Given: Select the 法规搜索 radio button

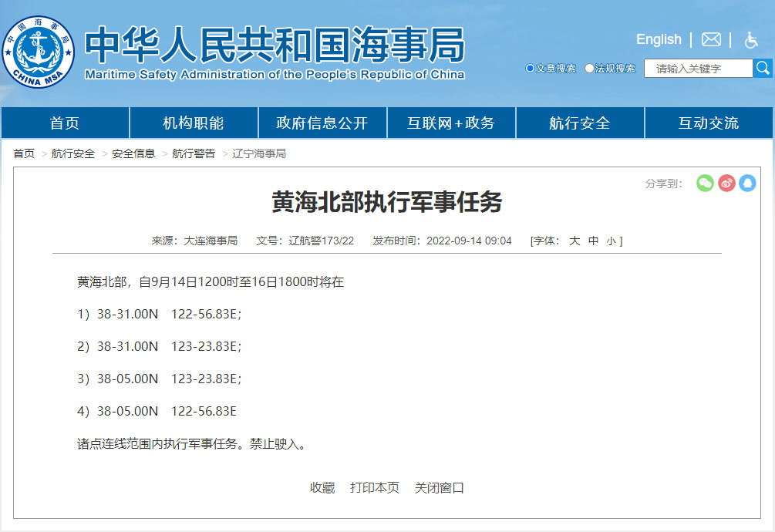Looking at the screenshot, I should pos(589,68).
